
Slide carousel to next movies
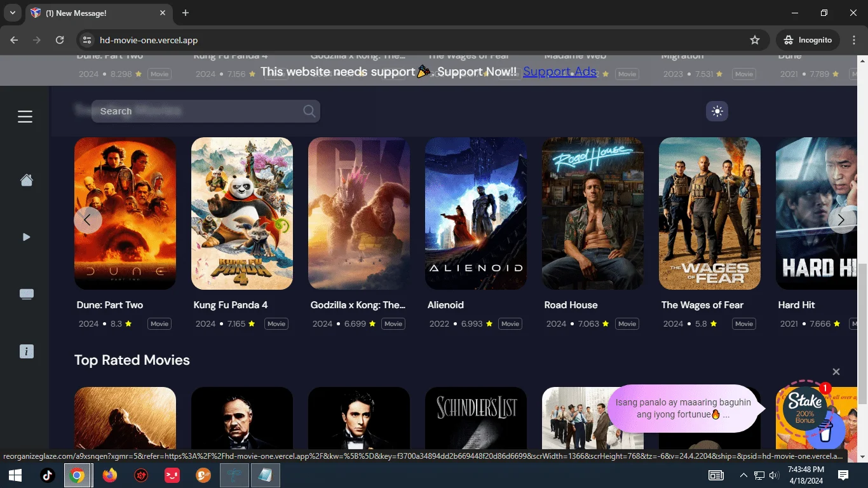(x=841, y=220)
